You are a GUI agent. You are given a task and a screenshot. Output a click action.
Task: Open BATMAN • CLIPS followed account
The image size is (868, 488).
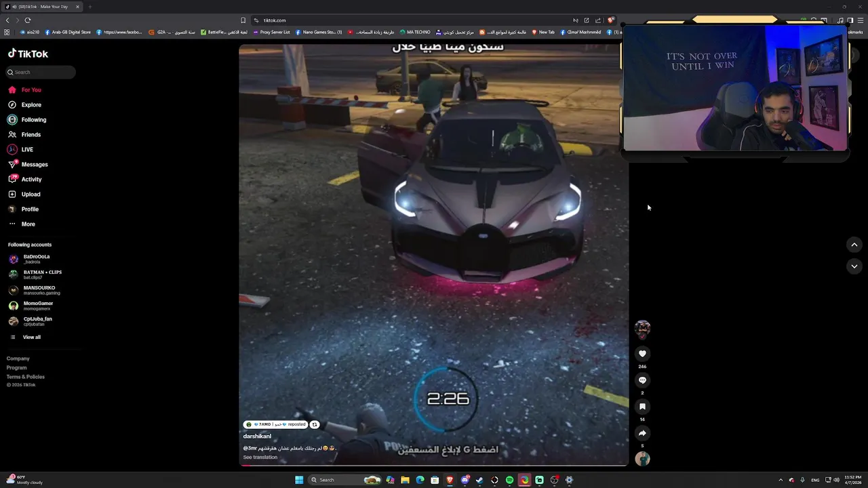click(x=35, y=274)
